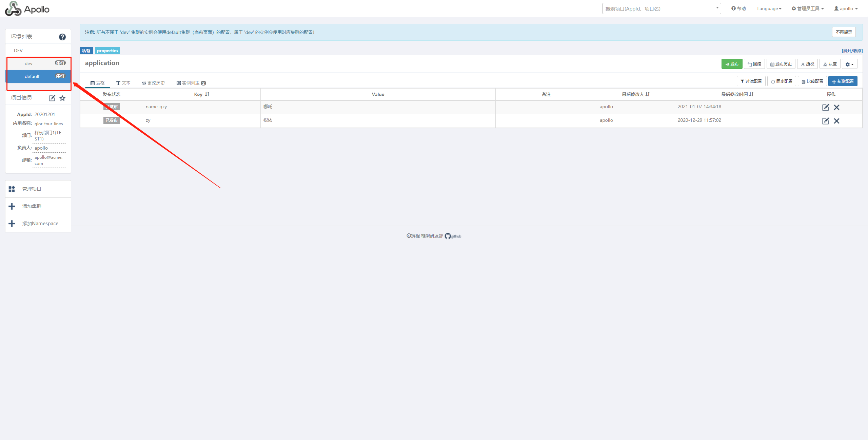The width and height of the screenshot is (868, 440).
Task: Click the 新增配置 add configuration button
Action: tap(843, 81)
